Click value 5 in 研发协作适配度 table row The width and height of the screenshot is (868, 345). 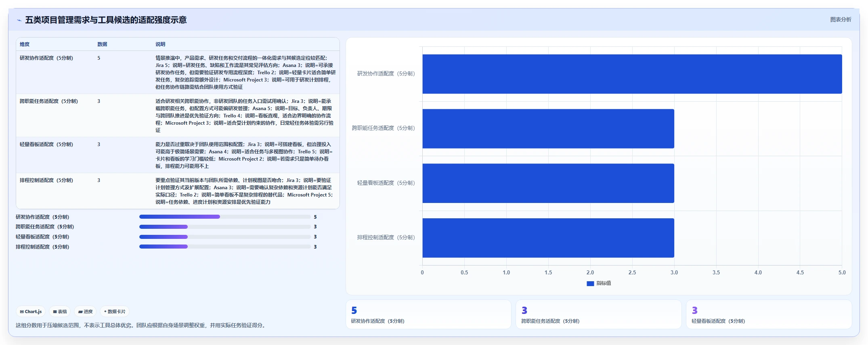(99, 58)
